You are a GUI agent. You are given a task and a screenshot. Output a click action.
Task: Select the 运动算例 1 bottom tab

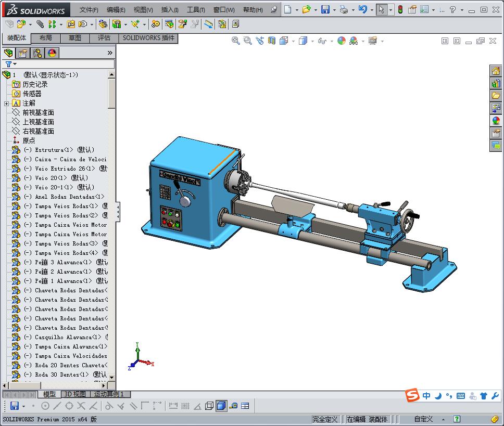[109, 394]
